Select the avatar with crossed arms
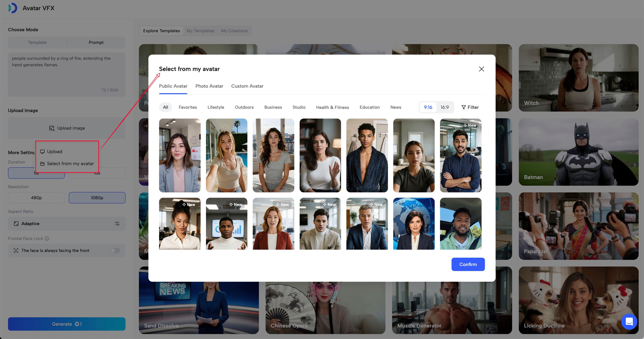 point(461,155)
